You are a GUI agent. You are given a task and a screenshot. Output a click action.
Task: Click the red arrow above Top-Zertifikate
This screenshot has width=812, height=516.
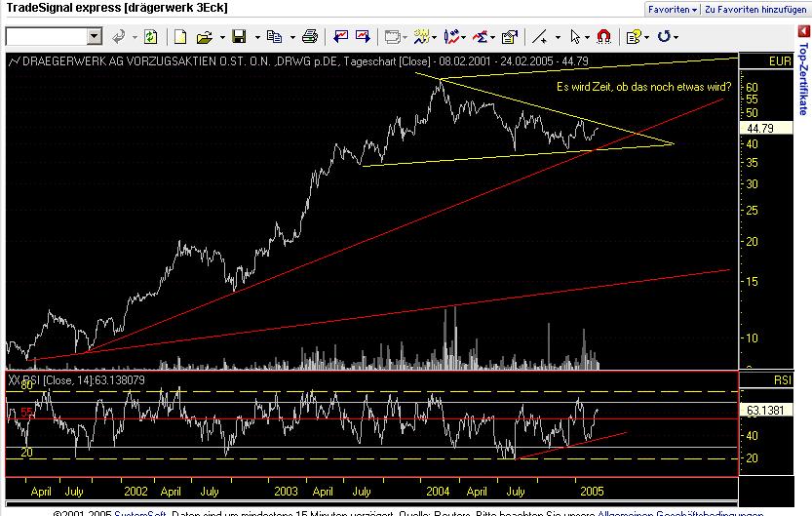pos(803,31)
